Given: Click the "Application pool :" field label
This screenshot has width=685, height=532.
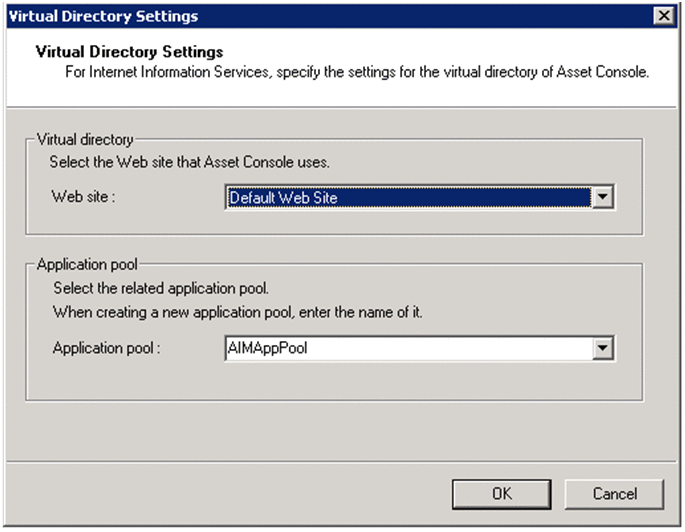Looking at the screenshot, I should (106, 348).
